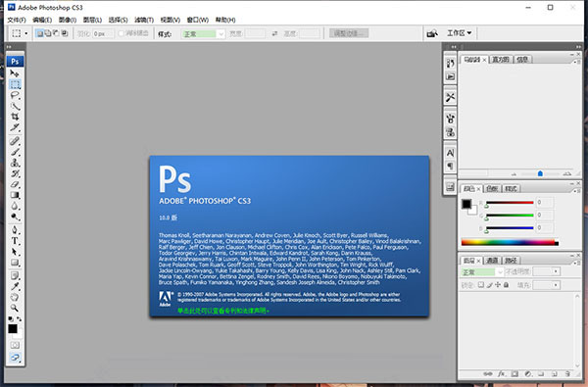Screen dimensions: 588x387
Task: Select the Pen tool
Action: [15, 230]
